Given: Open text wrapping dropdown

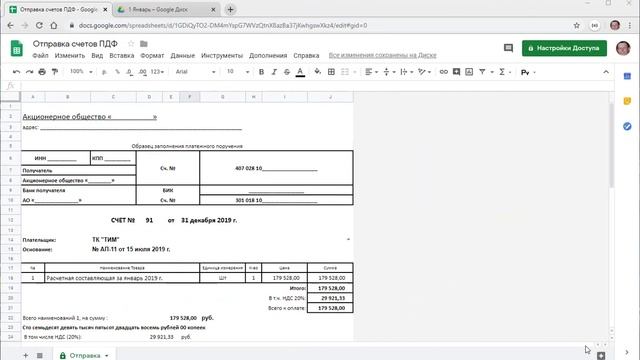Looking at the screenshot, I should tap(407, 72).
